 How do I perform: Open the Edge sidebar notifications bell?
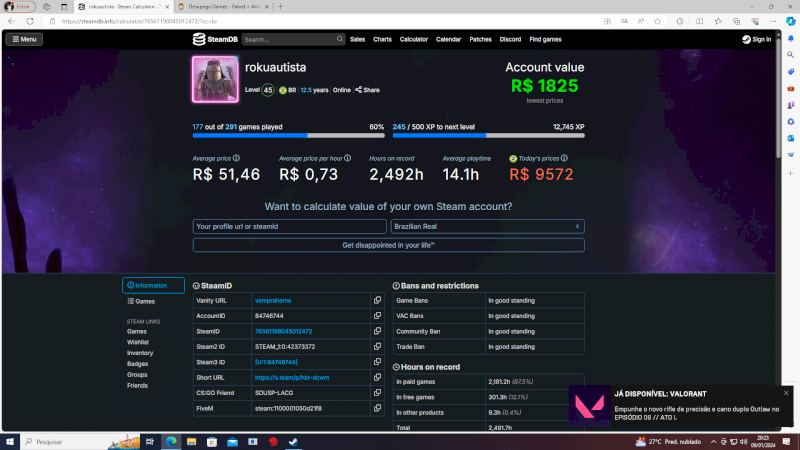click(x=790, y=39)
